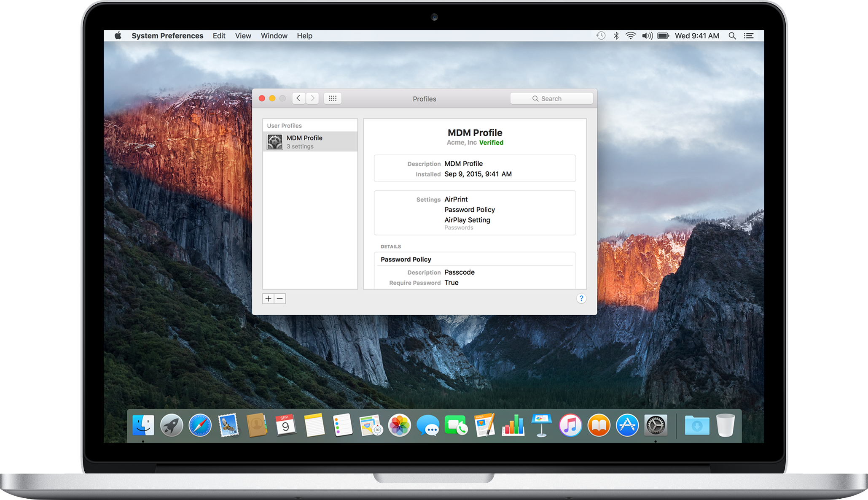Screen dimensions: 868x500
Task: Open Notification Center icon
Action: point(749,36)
